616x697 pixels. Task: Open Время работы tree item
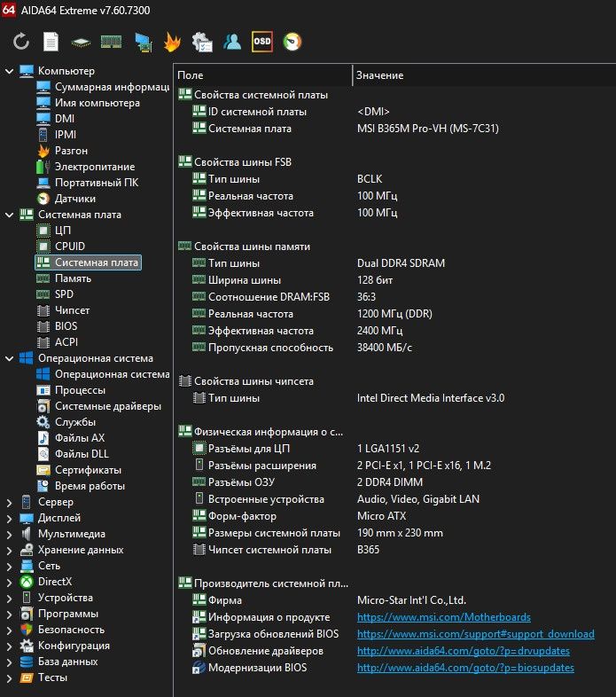(x=81, y=486)
